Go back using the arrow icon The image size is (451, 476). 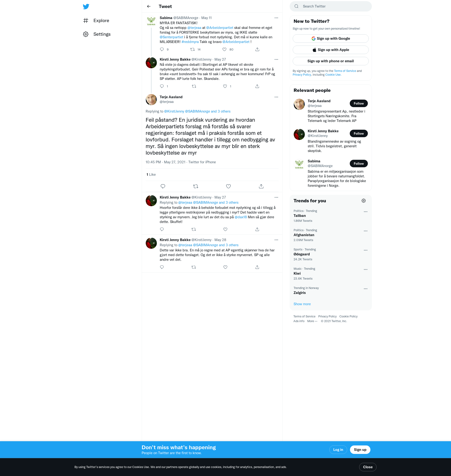coord(149,7)
